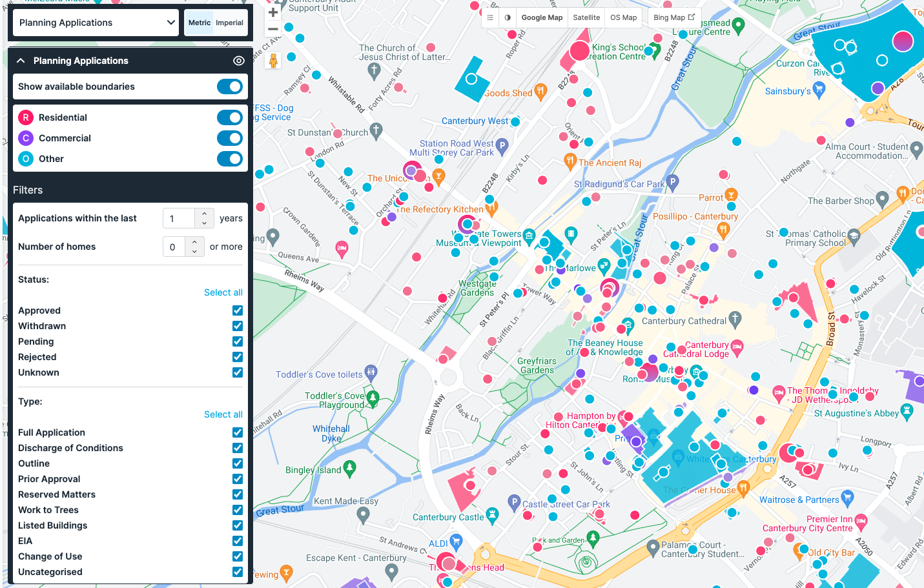Disable the Show available boundaries toggle
Screen dimensions: 924x588
tap(230, 86)
